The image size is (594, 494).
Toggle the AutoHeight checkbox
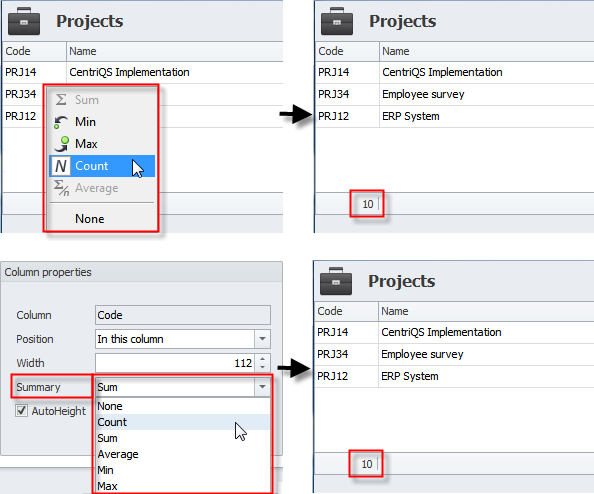coord(22,411)
